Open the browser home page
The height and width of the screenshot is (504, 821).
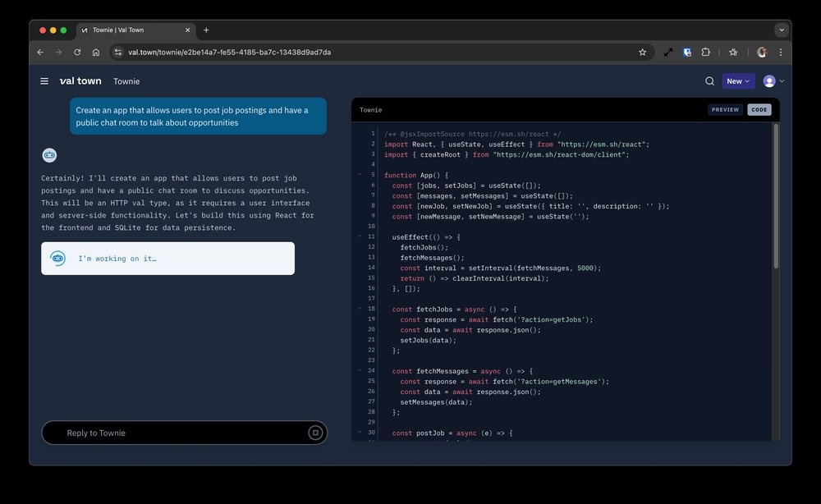click(96, 53)
